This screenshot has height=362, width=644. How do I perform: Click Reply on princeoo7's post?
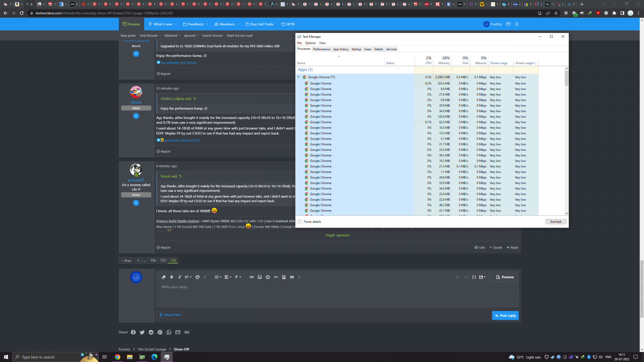(512, 248)
